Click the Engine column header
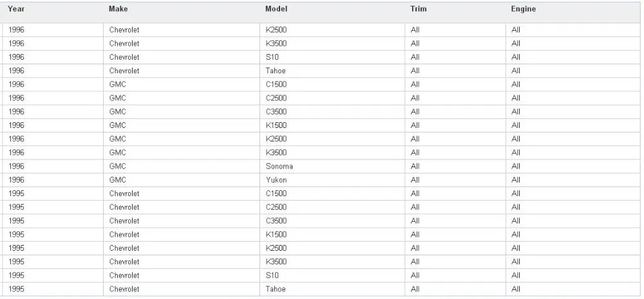 [524, 9]
